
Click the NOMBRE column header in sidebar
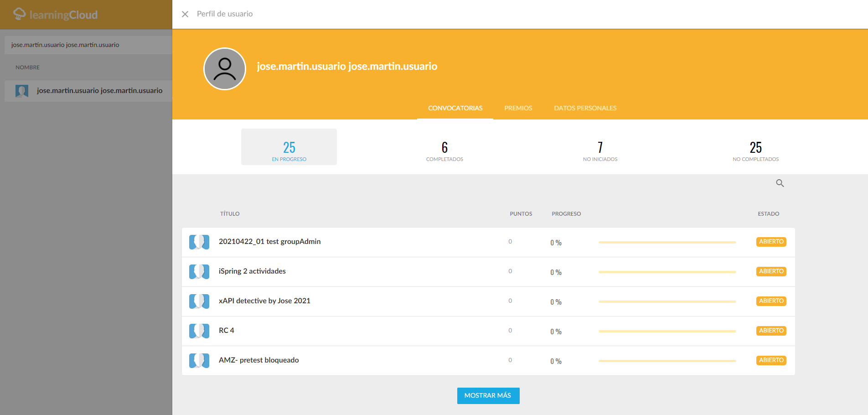tap(27, 67)
